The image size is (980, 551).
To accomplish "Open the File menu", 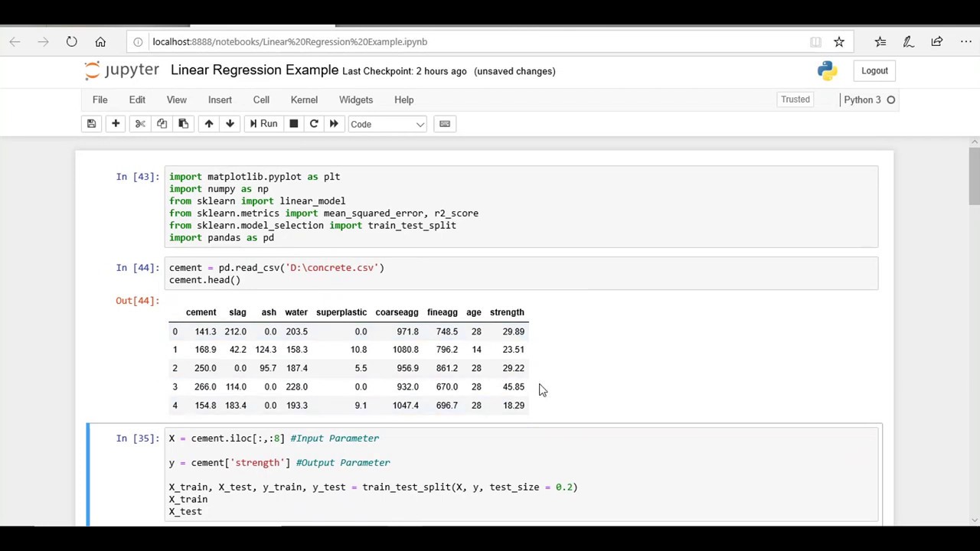I will [x=100, y=99].
